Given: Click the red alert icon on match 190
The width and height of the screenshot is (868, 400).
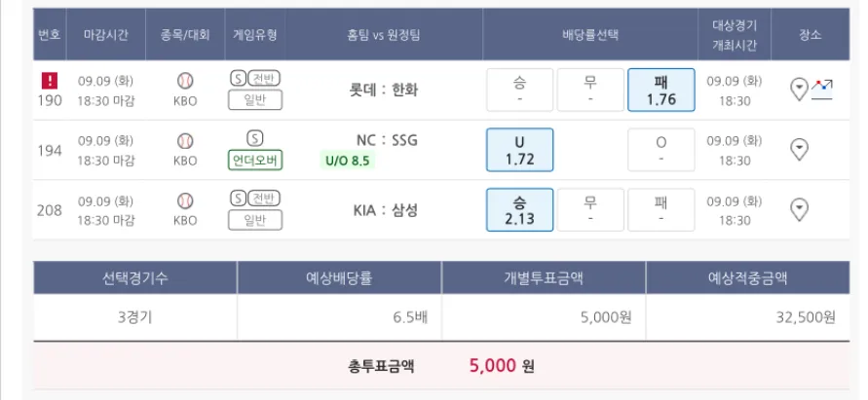Looking at the screenshot, I should click(52, 81).
